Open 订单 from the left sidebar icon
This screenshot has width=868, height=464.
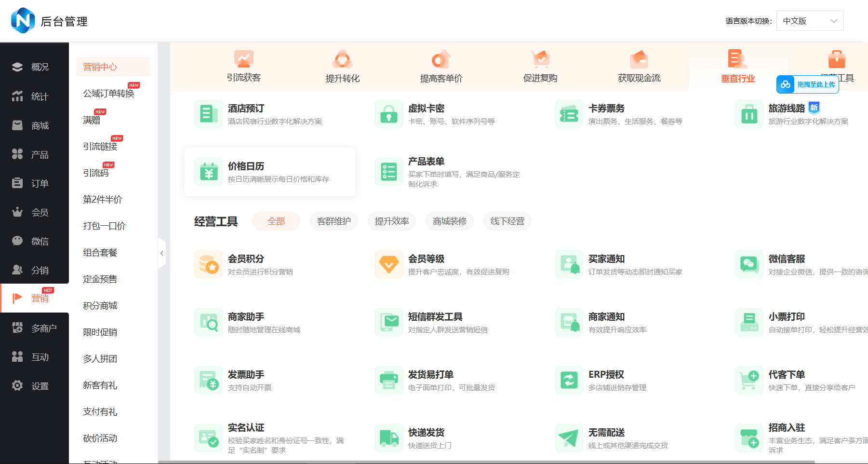17,183
